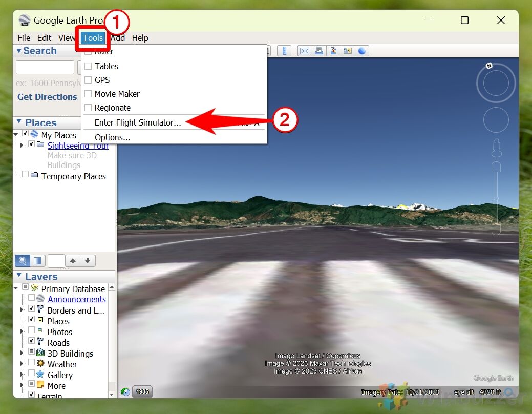Viewport: 532px width, 414px height.
Task: Click the Email toolbar icon
Action: [x=305, y=51]
